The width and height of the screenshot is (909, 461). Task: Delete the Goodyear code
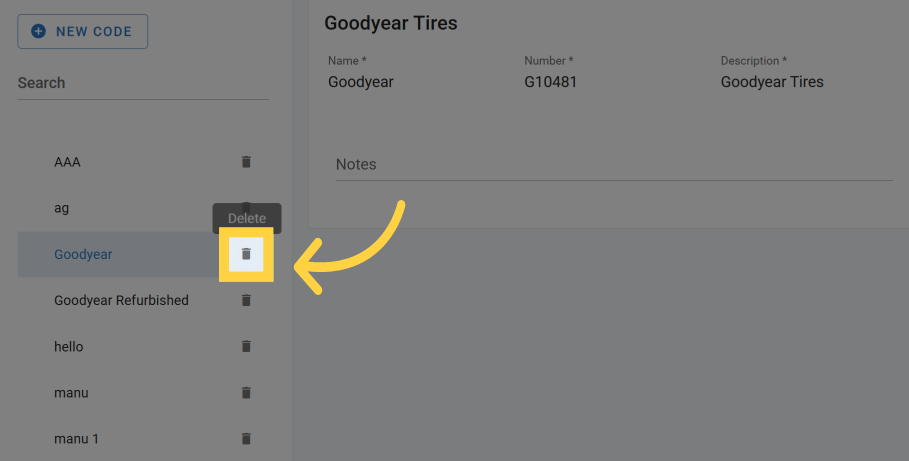pos(246,254)
